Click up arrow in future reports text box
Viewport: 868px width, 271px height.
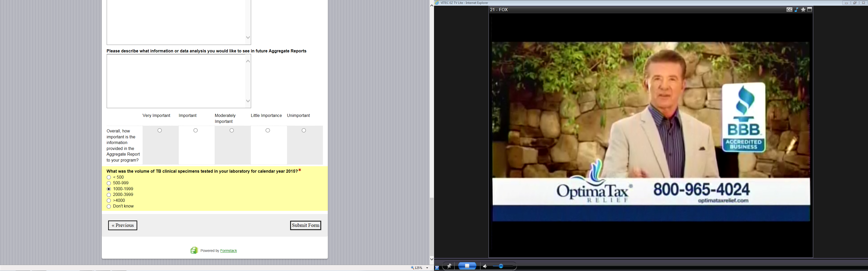[248, 61]
